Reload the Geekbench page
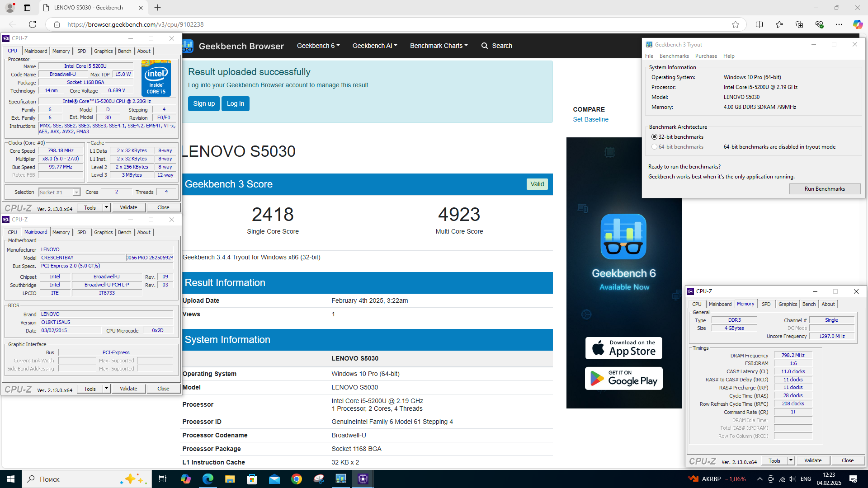The height and width of the screenshot is (488, 868). coord(33,24)
